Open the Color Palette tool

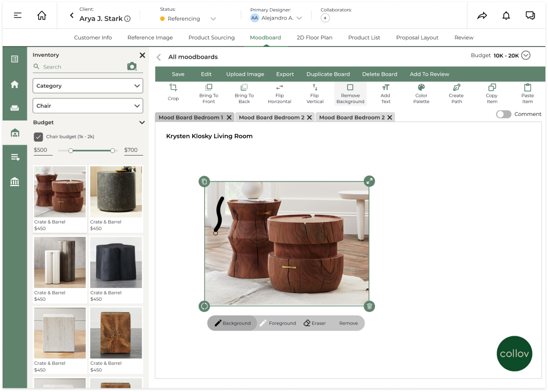[x=421, y=94]
